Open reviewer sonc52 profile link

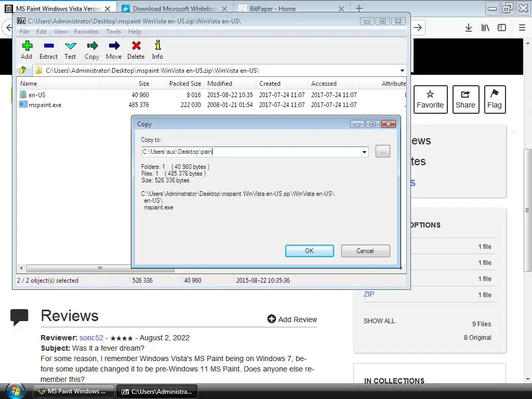pos(91,338)
